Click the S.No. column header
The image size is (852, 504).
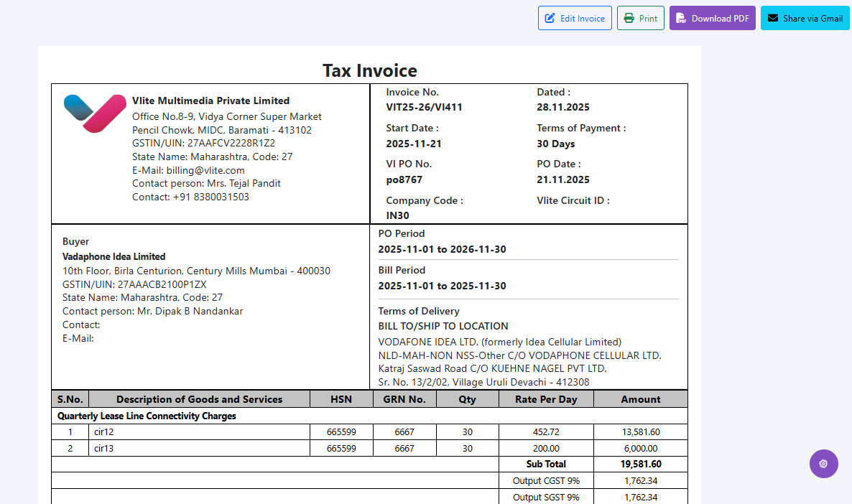point(70,399)
